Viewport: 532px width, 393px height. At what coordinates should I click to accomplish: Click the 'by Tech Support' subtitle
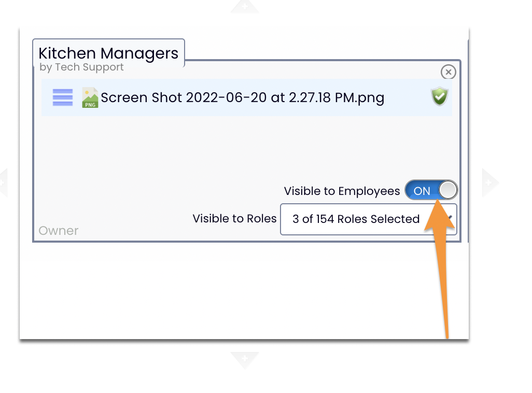tap(81, 67)
